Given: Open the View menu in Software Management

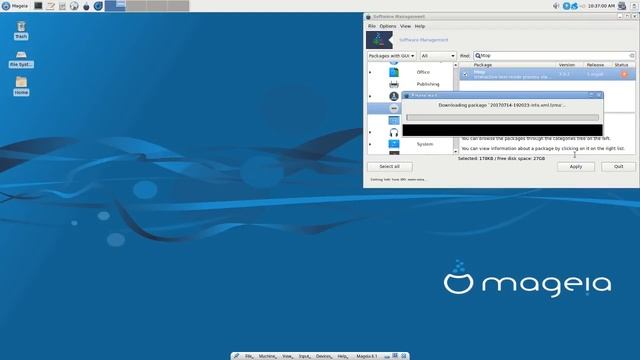Looking at the screenshot, I should [405, 26].
